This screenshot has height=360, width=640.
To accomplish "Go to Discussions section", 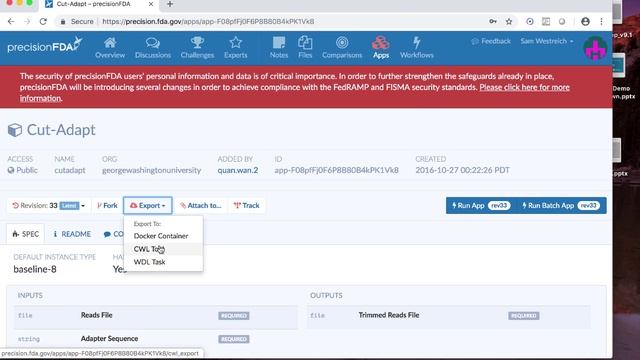I will [x=153, y=48].
